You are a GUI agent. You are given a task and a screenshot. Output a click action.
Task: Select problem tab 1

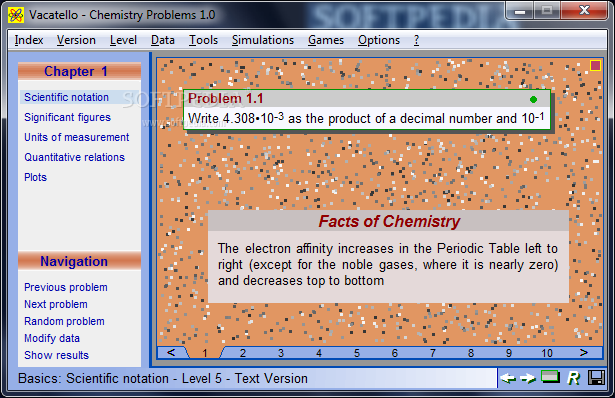coord(205,353)
